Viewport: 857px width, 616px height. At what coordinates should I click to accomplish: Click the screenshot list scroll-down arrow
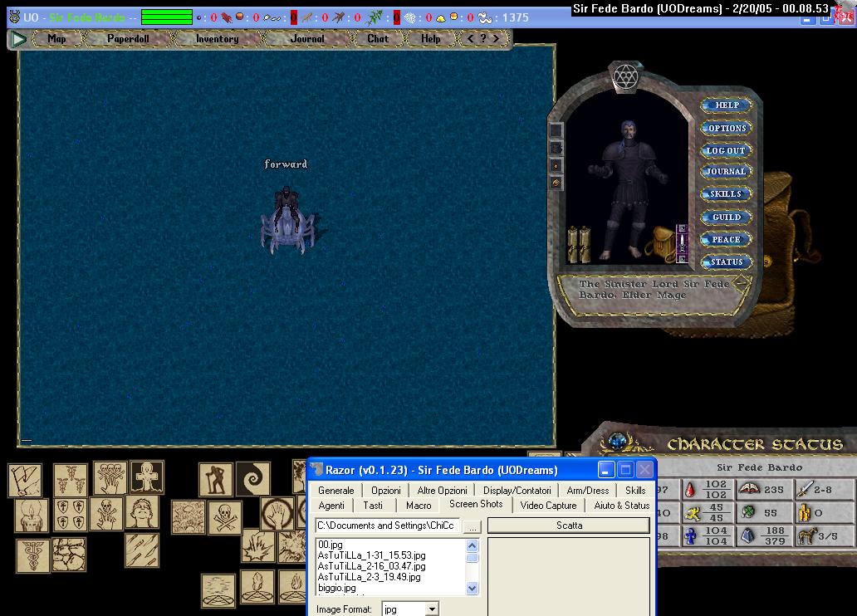pyautogui.click(x=473, y=588)
